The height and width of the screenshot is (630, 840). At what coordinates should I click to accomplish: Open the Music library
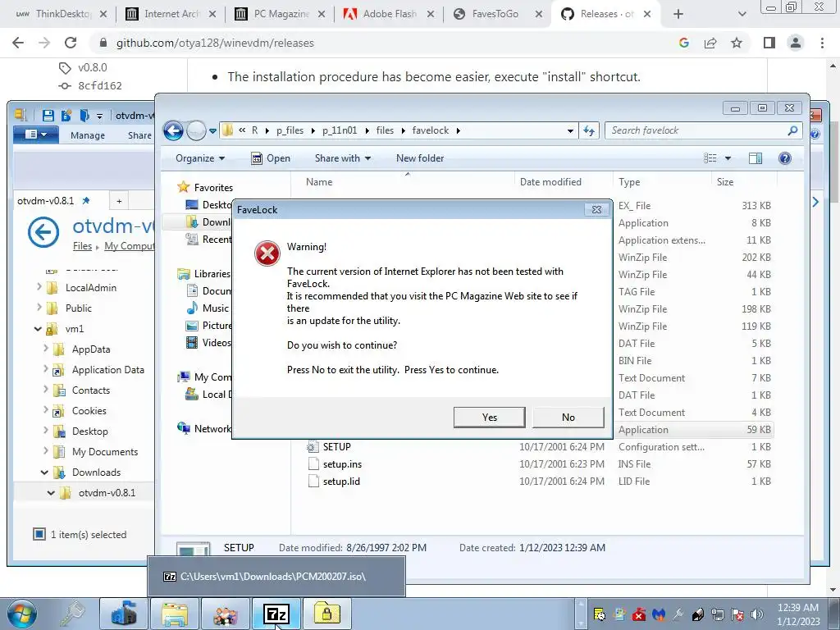216,308
